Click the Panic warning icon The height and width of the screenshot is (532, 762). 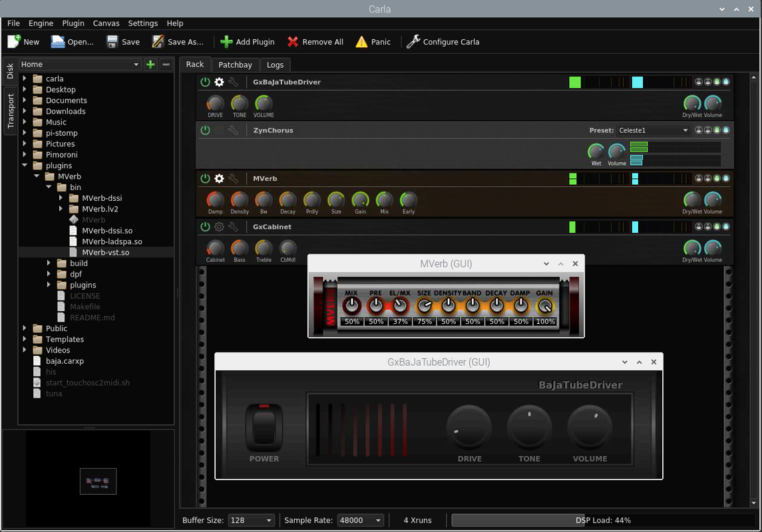(361, 42)
